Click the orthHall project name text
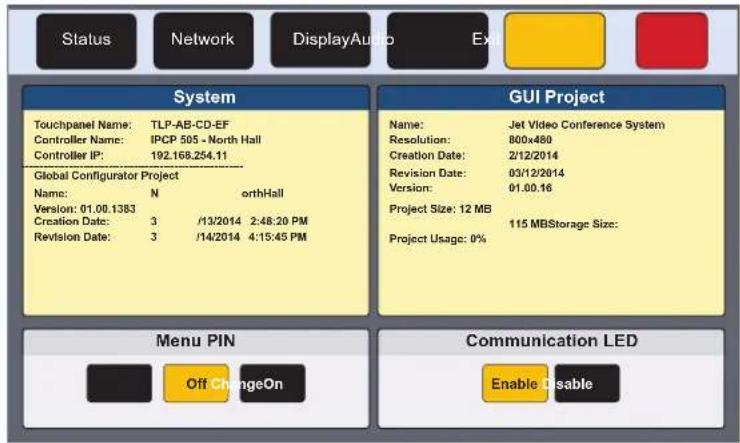 click(x=262, y=193)
